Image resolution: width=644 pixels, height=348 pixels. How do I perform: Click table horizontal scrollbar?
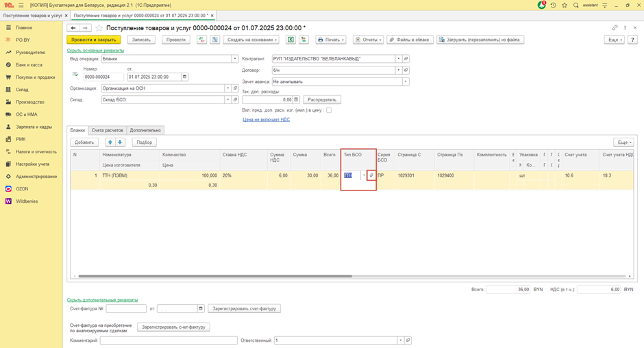tap(215, 276)
